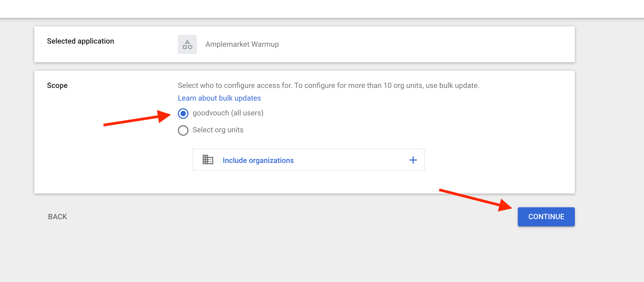The width and height of the screenshot is (644, 282).
Task: Choose the Select org units radio button
Action: coord(183,130)
